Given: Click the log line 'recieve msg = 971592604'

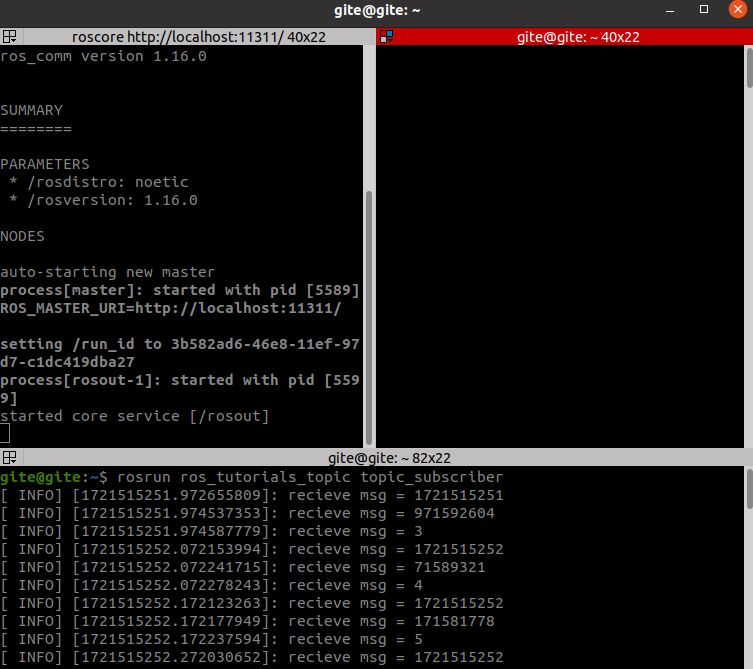Looking at the screenshot, I should click(x=247, y=513).
